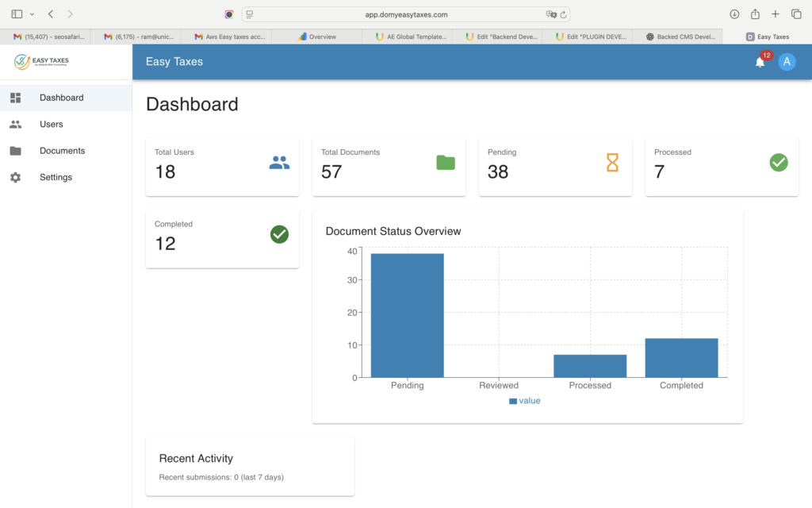Open Settings via the gear icon
Screen dimensions: 812x508
coord(16,177)
